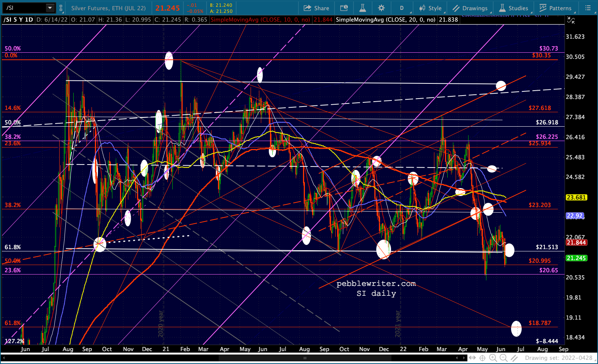Click the scroll-expand arrows icon
This screenshot has height=364, width=598.
[472, 358]
